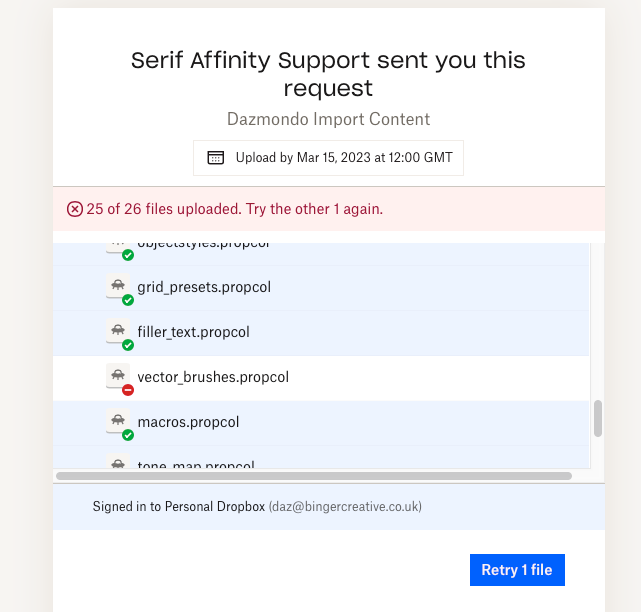Click the green check on grid_presets.propcol
The height and width of the screenshot is (612, 641).
(x=128, y=300)
